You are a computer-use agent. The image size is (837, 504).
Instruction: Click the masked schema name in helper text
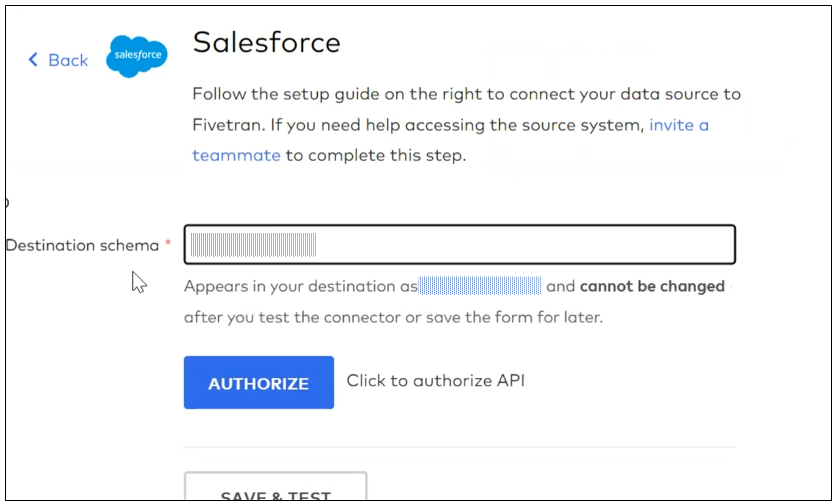click(x=480, y=286)
